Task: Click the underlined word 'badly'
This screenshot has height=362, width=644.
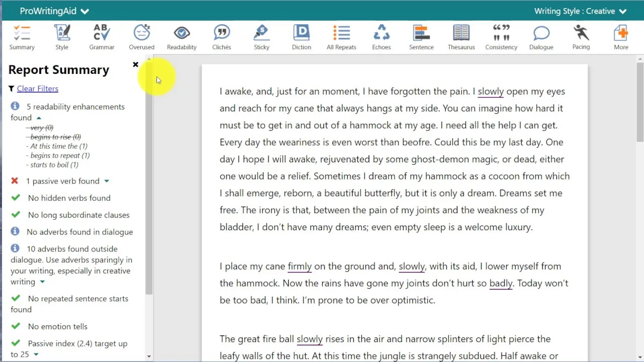Action: (x=501, y=284)
